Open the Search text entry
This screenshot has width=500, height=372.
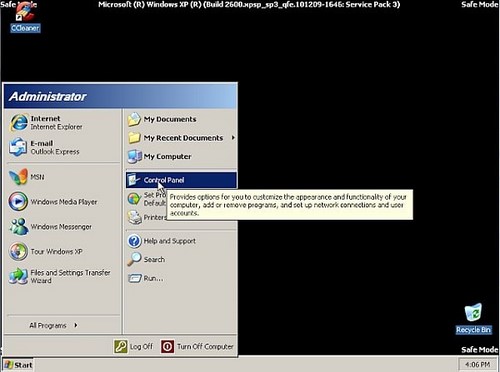(x=154, y=259)
